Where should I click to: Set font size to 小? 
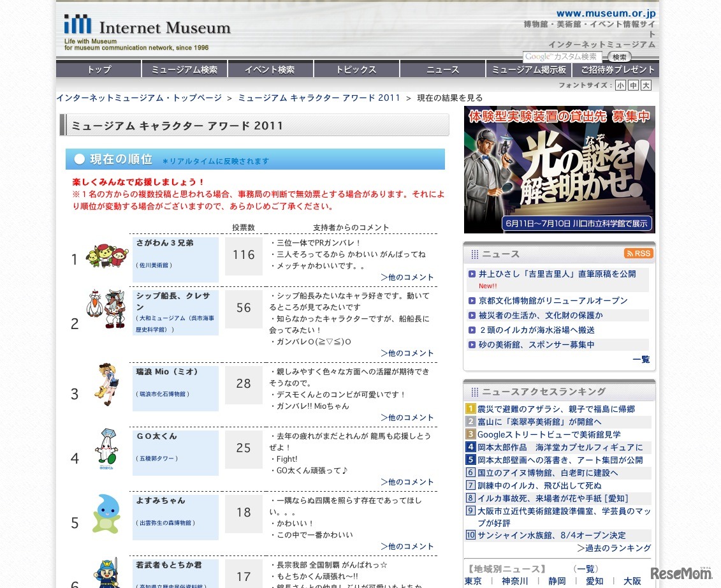pos(620,85)
